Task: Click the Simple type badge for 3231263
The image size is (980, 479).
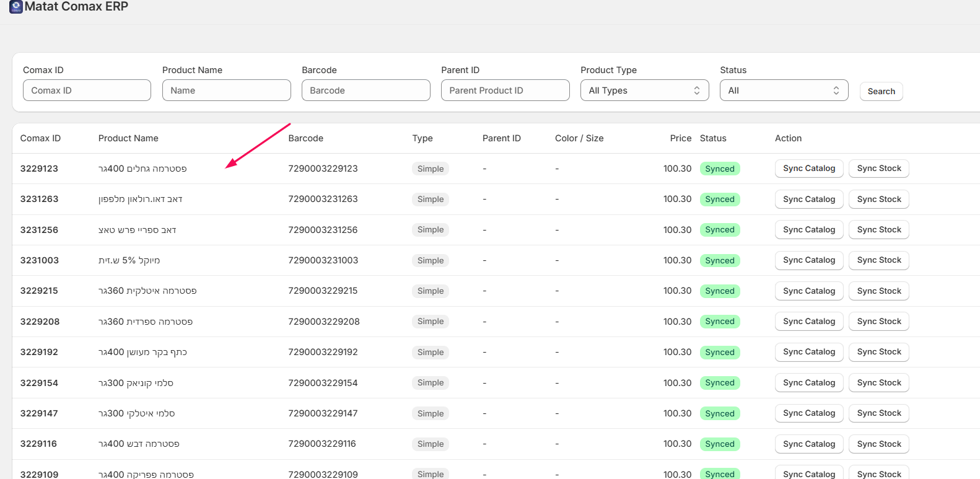Action: [430, 200]
